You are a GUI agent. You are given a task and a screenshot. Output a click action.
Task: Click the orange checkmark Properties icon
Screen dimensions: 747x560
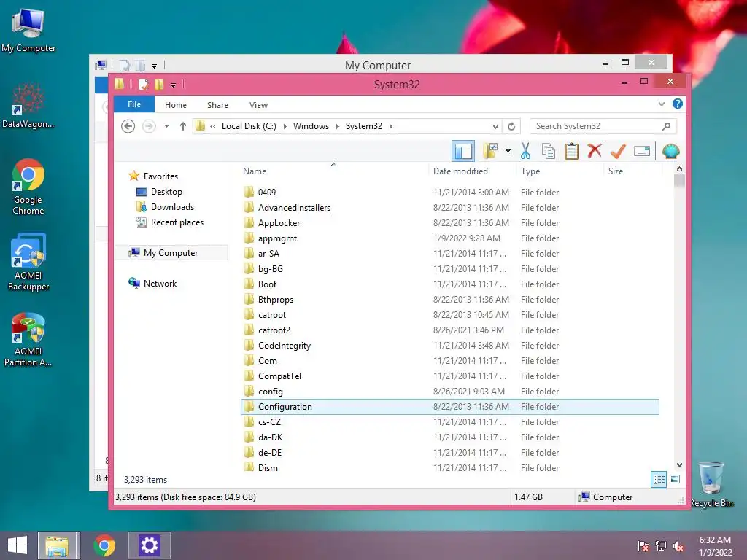pos(618,152)
